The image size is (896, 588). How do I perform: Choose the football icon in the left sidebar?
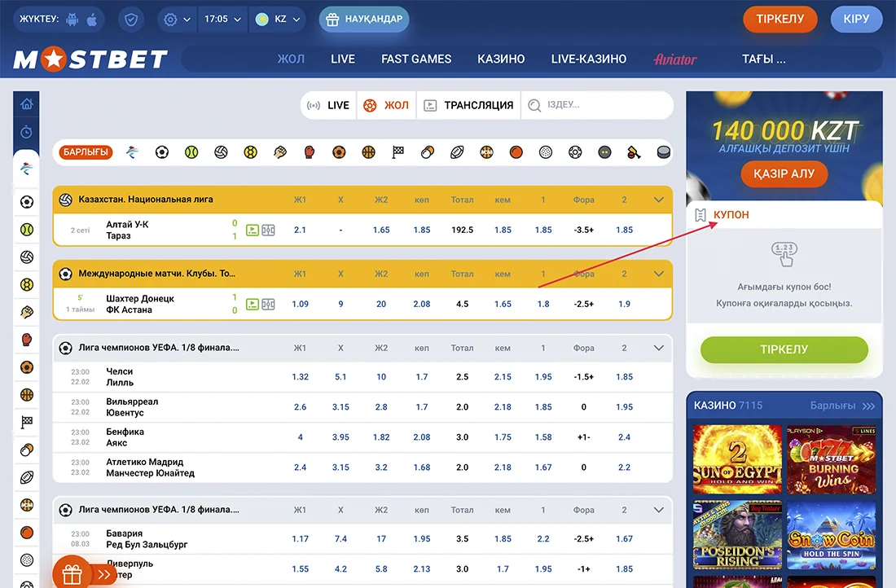[26, 202]
